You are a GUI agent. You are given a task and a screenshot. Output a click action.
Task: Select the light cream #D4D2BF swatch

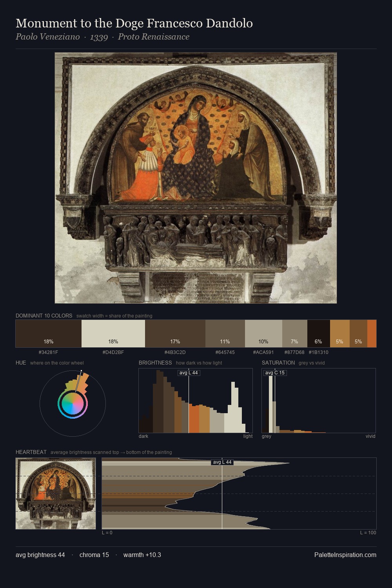pos(113,334)
